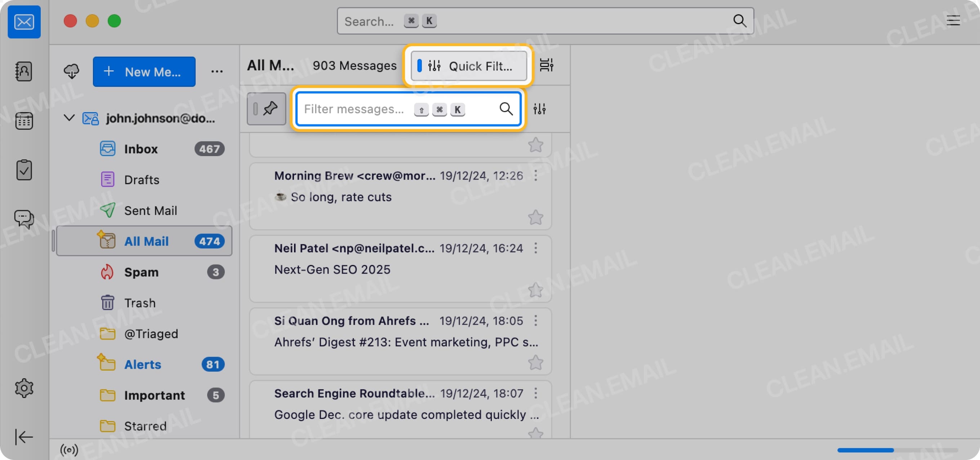Screen dimensions: 980x460
Task: Star the Morning Brew message
Action: pyautogui.click(x=536, y=217)
